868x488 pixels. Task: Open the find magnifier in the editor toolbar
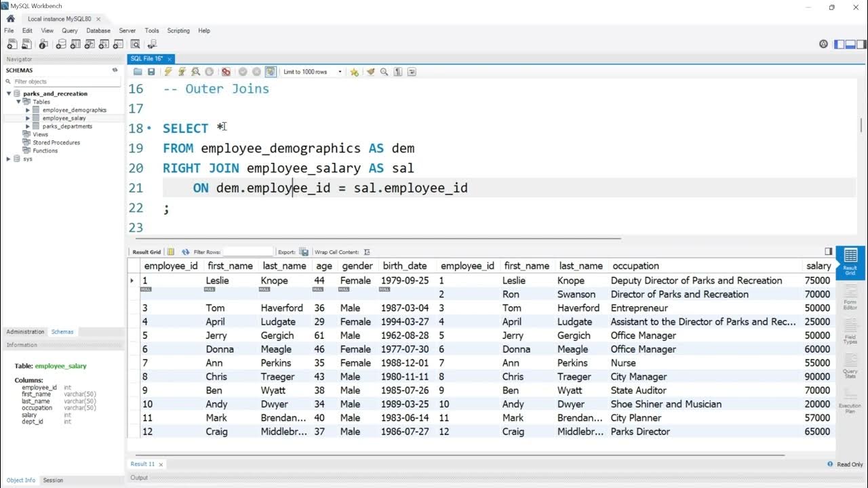pos(384,72)
